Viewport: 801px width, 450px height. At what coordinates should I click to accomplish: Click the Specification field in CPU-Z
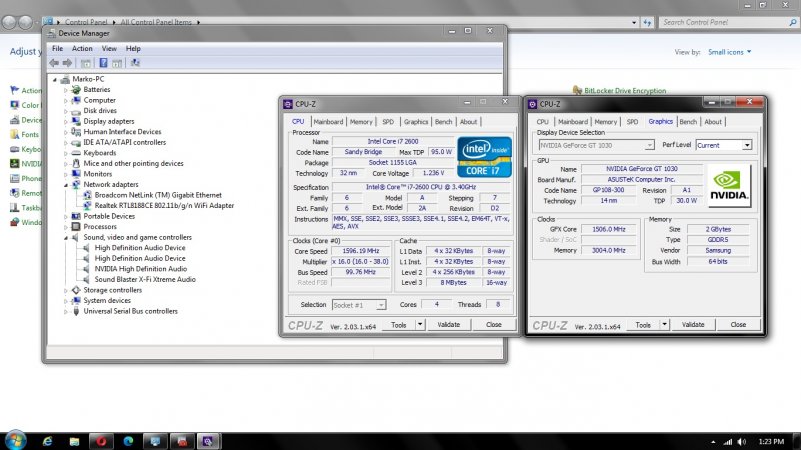[421, 187]
